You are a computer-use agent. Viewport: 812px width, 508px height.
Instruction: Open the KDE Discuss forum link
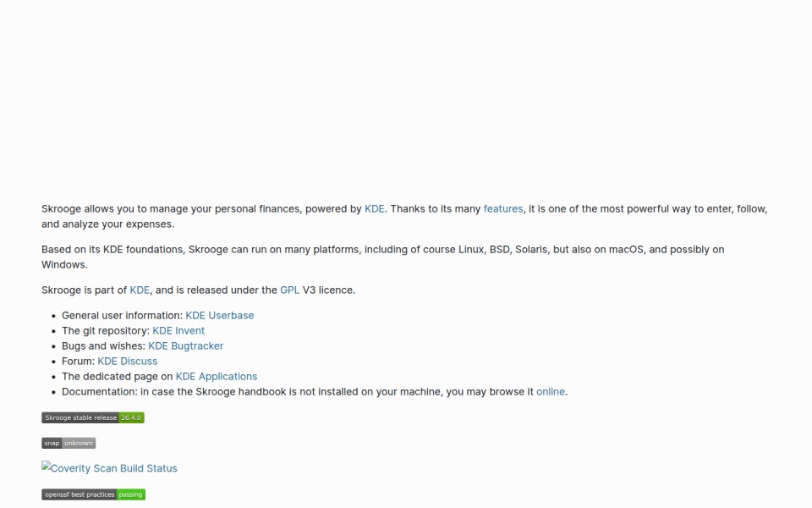coord(128,362)
